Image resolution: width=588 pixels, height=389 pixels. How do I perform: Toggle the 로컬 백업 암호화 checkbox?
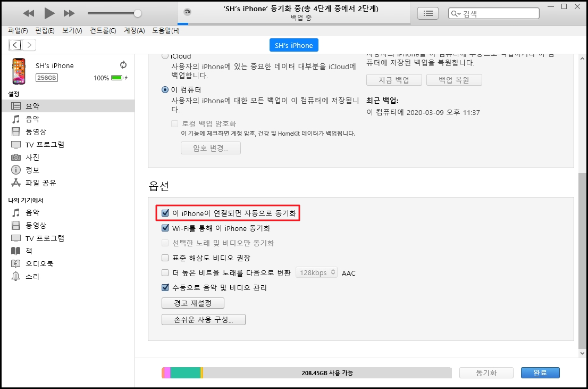(x=174, y=123)
